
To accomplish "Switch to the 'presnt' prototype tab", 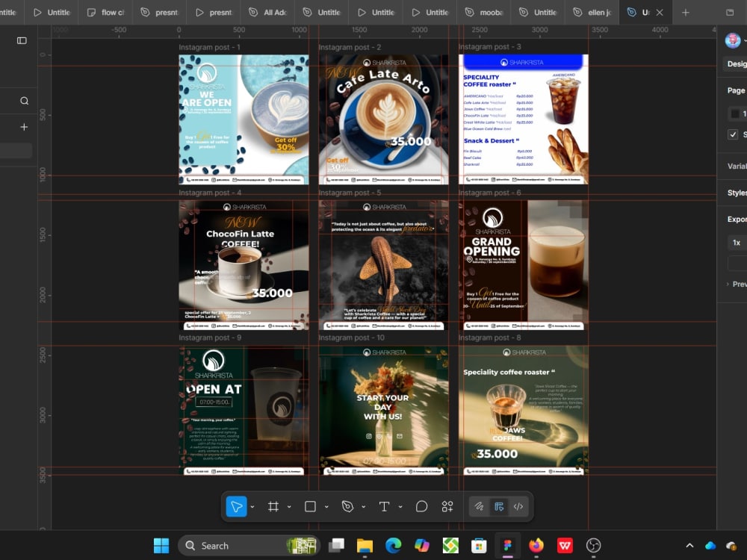I will pos(215,13).
